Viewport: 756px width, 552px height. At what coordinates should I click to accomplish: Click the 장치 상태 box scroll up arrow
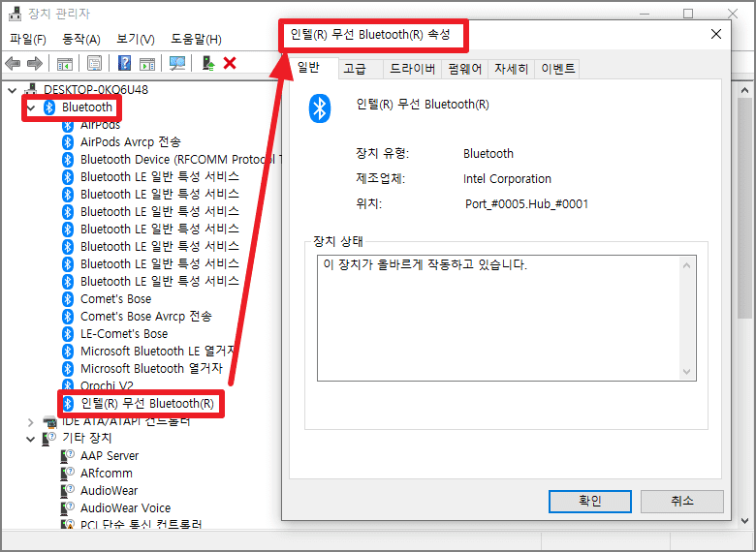click(x=687, y=265)
